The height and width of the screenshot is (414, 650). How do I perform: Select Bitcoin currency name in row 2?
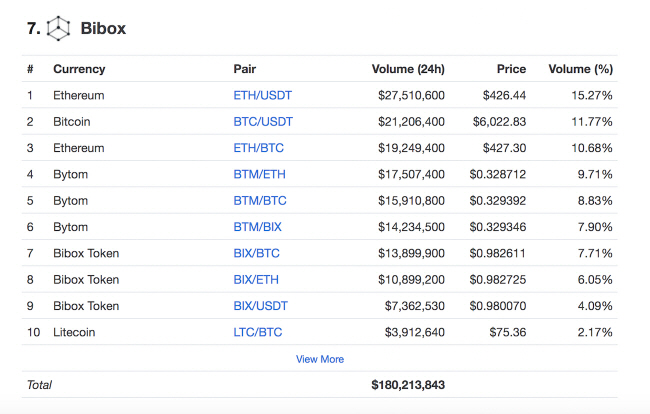(x=72, y=122)
